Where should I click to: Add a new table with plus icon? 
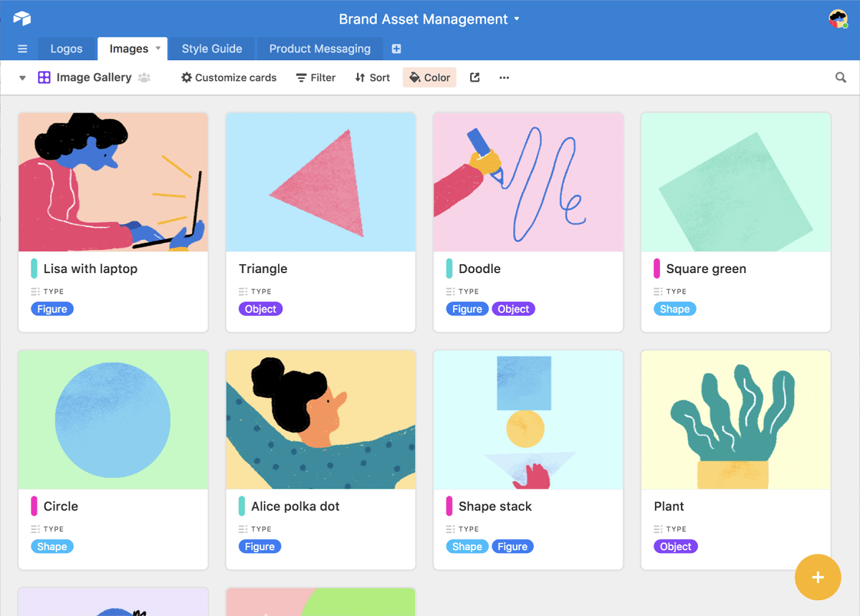[x=396, y=49]
